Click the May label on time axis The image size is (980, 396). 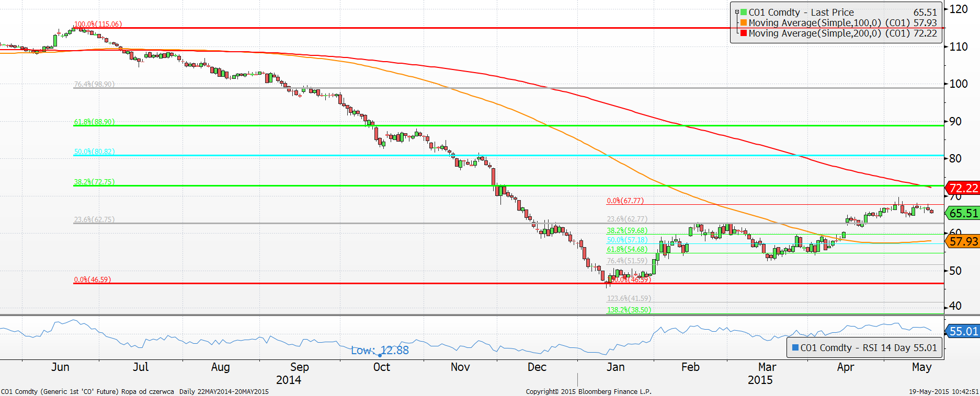[921, 368]
